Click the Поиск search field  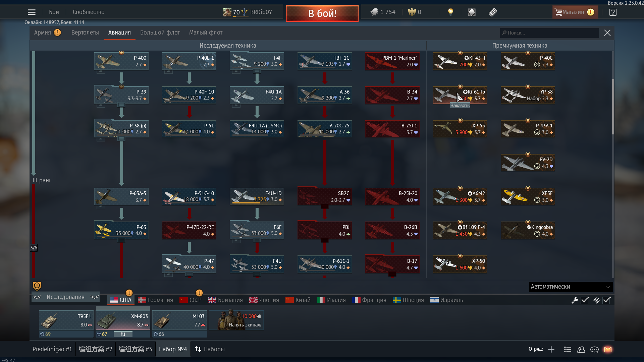click(549, 33)
